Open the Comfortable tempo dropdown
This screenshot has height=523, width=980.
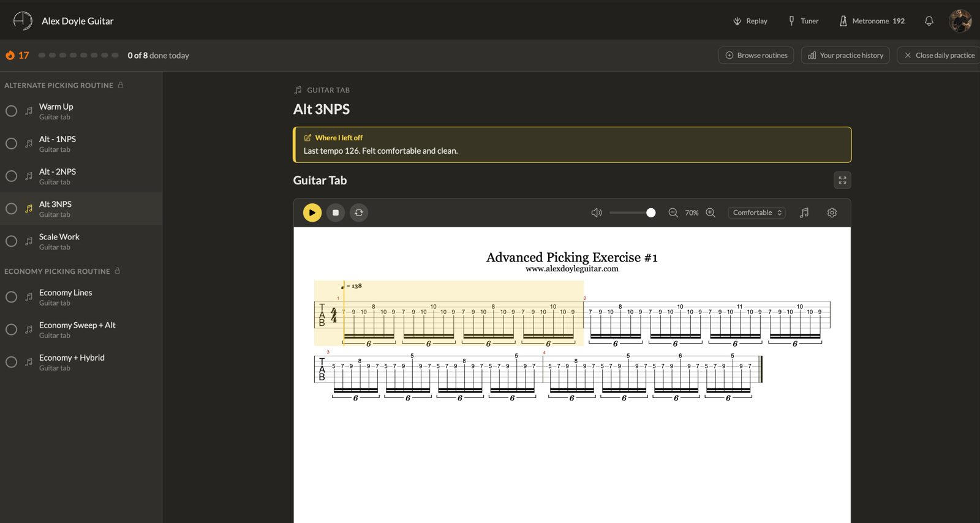(x=757, y=213)
